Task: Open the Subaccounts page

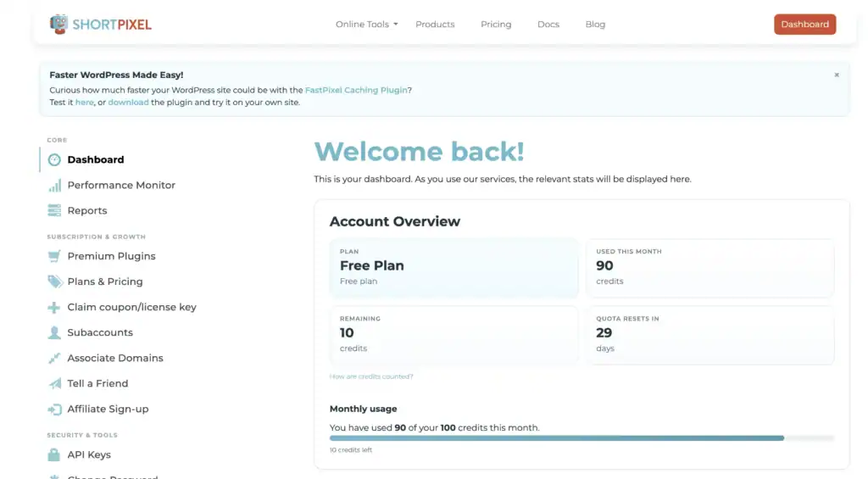Action: [100, 332]
